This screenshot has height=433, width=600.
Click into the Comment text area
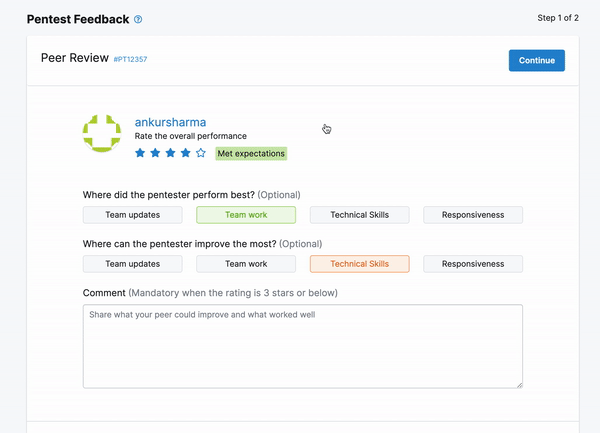[x=302, y=346]
